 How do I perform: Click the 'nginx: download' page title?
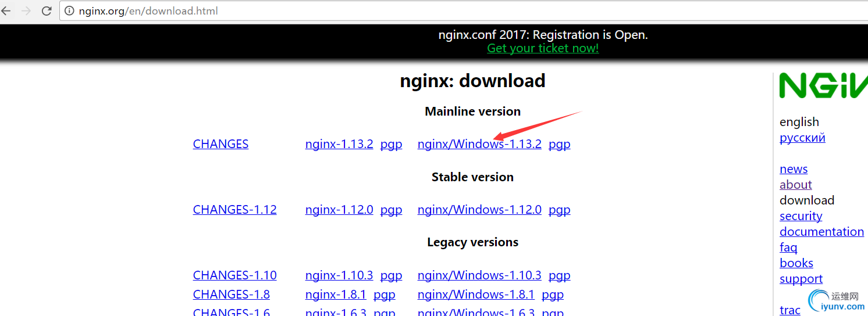pos(473,81)
